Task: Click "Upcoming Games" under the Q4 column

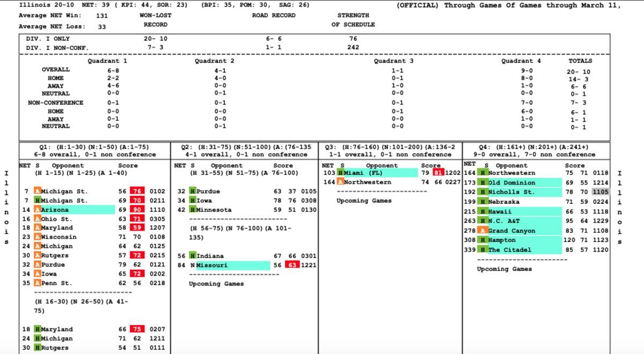Action: click(504, 269)
